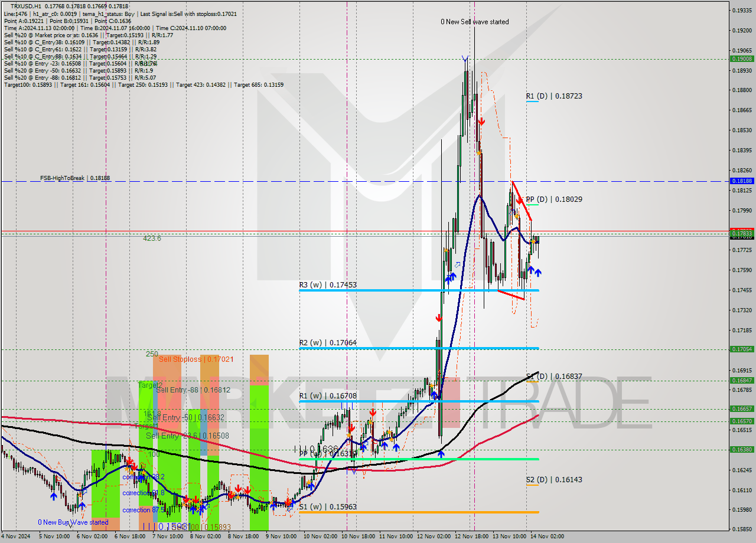
Task: Click the 0.16570 green price tag
Action: (742, 421)
